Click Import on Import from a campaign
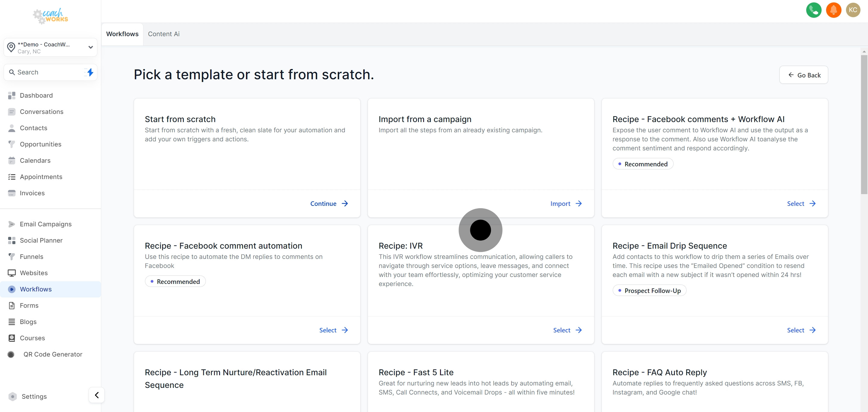868x412 pixels. [566, 203]
